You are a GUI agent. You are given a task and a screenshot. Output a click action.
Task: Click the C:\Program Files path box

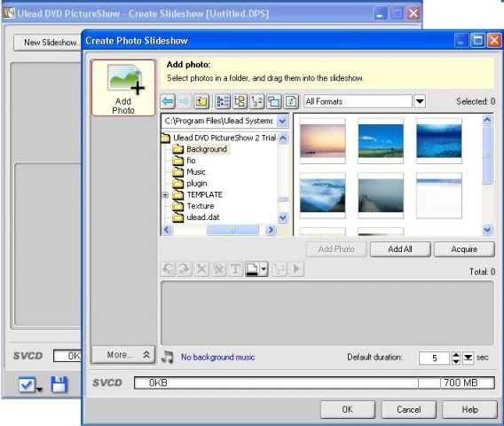point(218,122)
